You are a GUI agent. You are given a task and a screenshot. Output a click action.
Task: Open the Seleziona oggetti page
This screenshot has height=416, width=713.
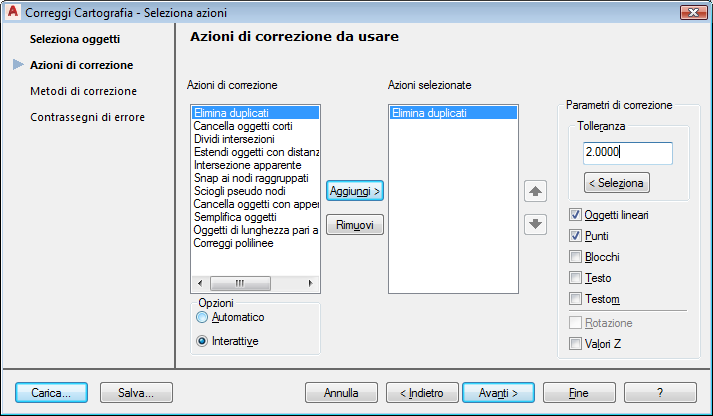tap(75, 39)
